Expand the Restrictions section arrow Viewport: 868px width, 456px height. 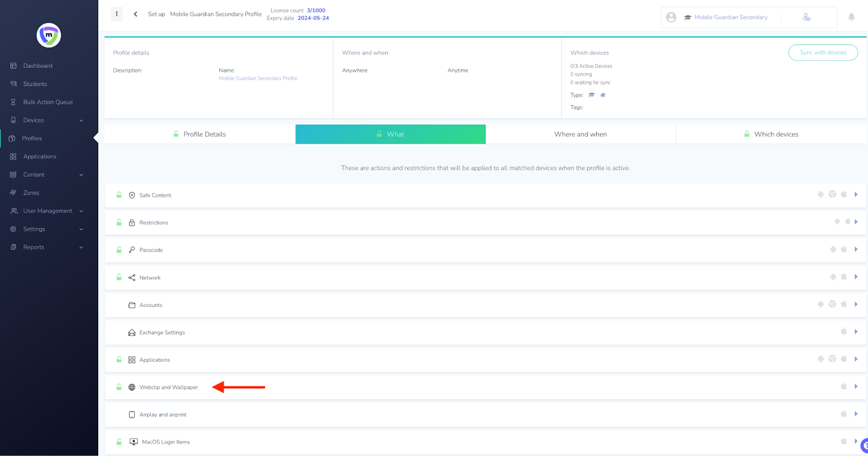(x=856, y=222)
